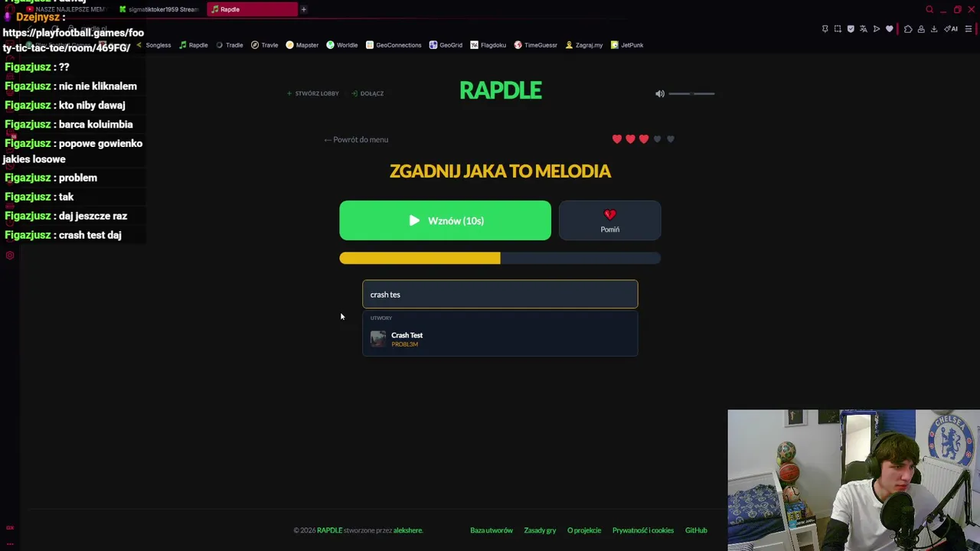Open the O projekcie footer link

point(584,530)
